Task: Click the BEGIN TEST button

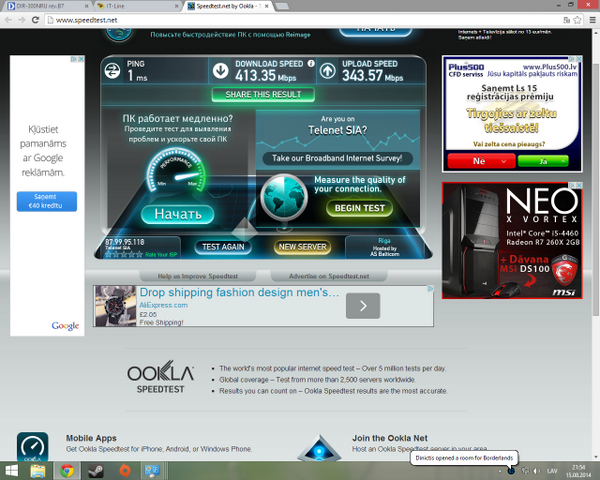Action: click(x=360, y=208)
